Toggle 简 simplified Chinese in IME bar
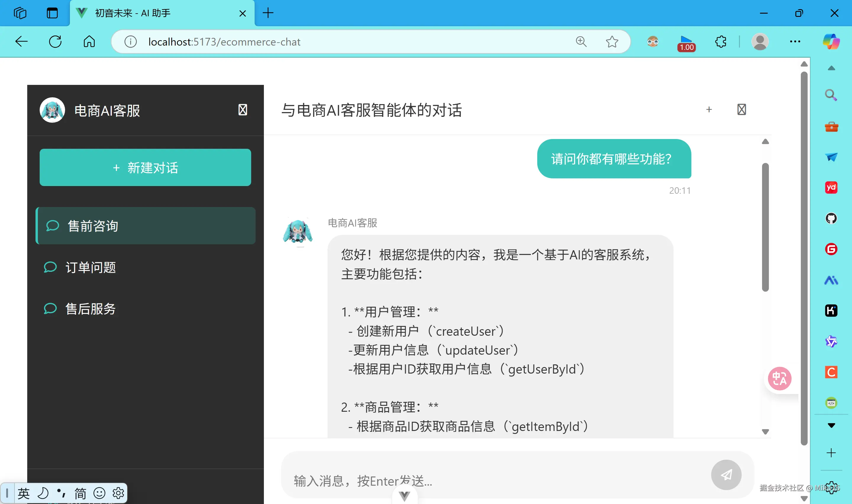The image size is (852, 504). pos(80,493)
